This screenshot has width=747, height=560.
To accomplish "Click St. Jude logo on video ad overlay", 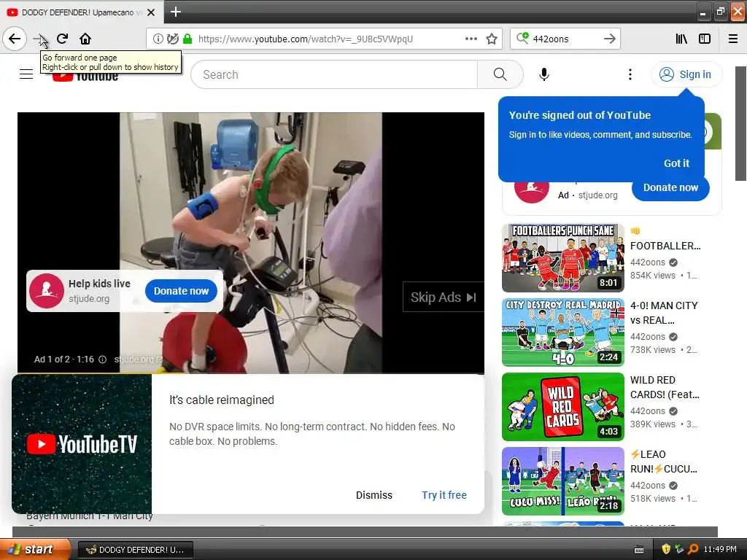I will [47, 291].
